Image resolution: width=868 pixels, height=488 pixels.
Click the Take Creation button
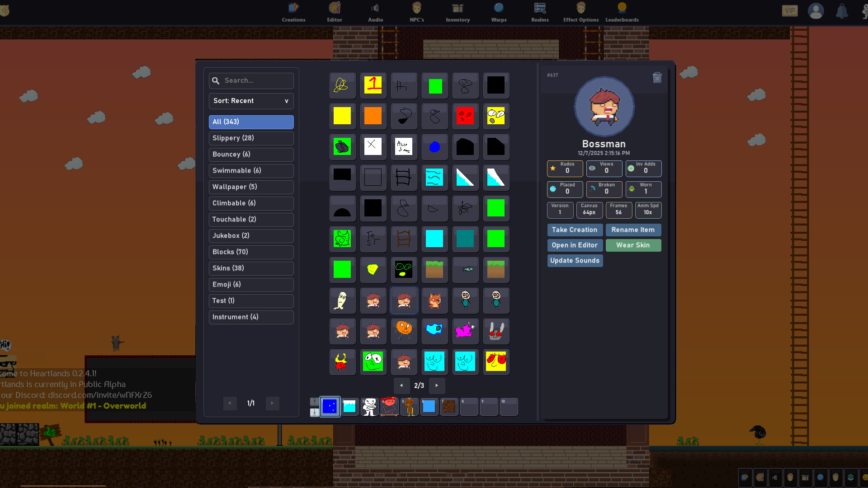click(575, 230)
